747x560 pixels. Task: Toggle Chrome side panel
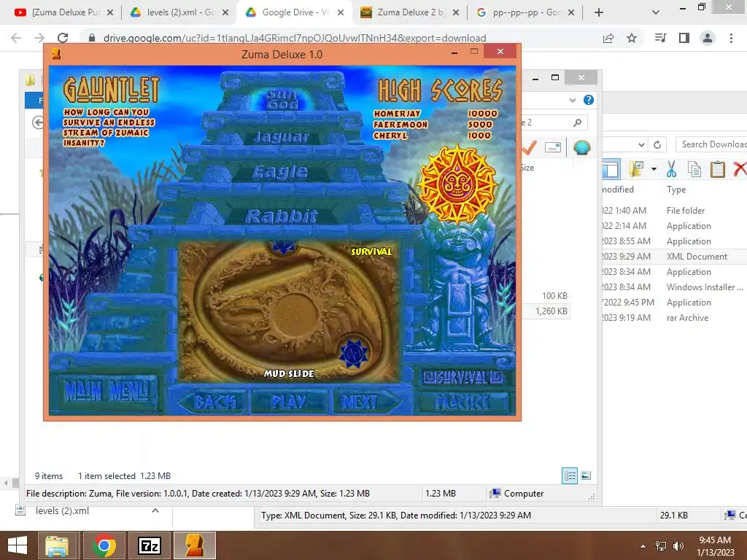pyautogui.click(x=684, y=38)
